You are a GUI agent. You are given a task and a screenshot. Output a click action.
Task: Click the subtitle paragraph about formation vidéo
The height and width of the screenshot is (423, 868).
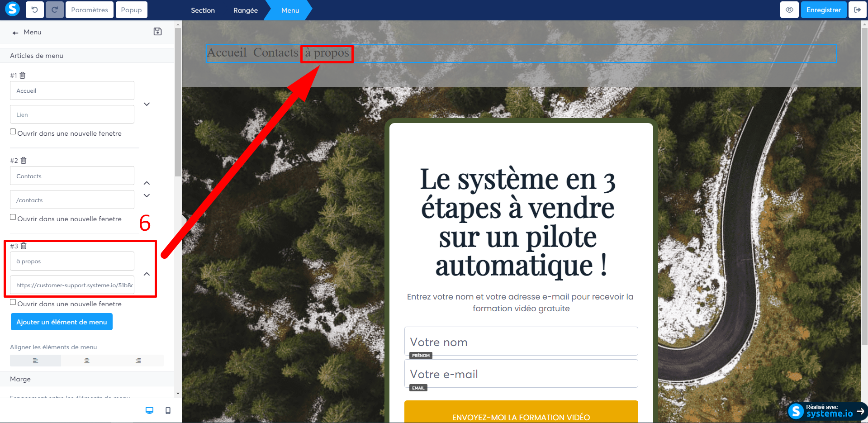click(521, 303)
